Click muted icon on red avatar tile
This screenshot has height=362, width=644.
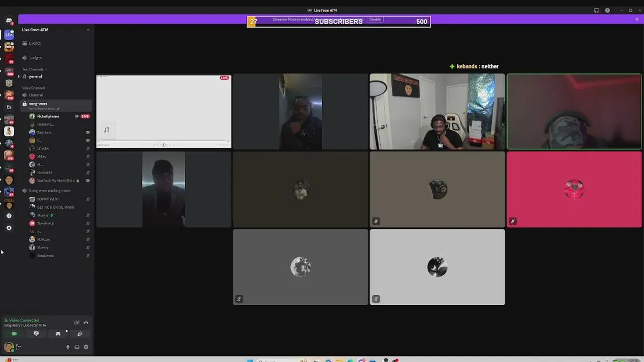pyautogui.click(x=513, y=221)
